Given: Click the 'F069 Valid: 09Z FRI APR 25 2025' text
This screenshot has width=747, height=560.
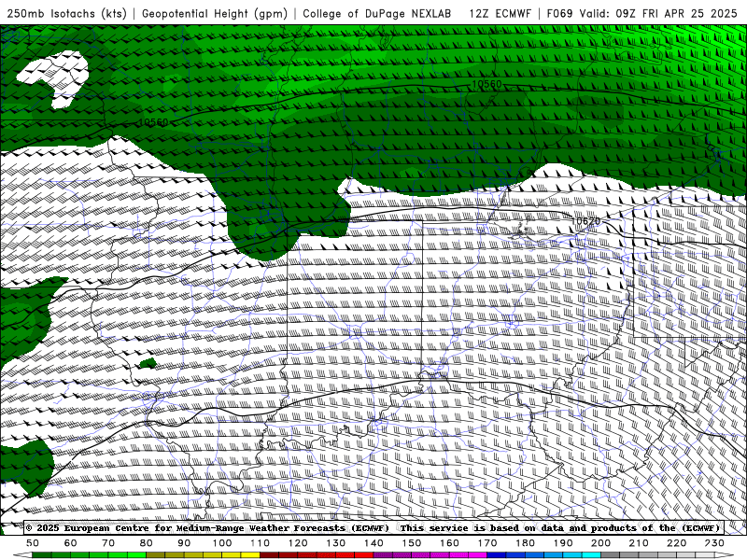Looking at the screenshot, I should [x=641, y=13].
